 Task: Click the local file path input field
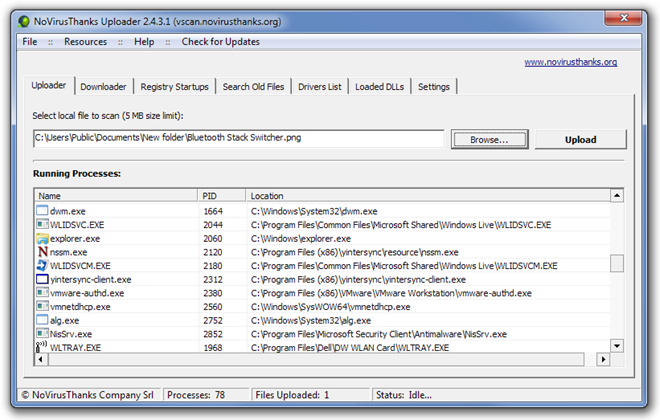(238, 138)
